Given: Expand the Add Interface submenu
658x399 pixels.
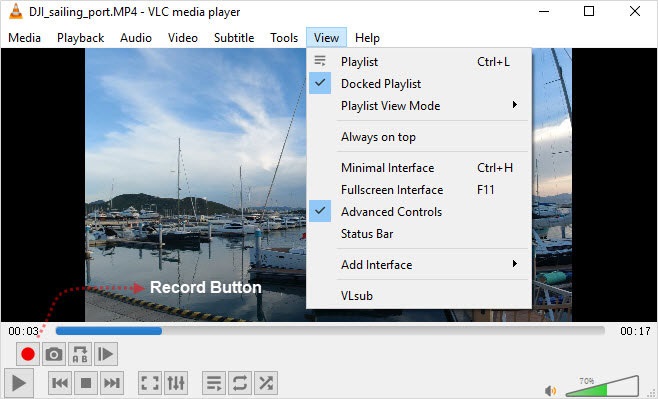Looking at the screenshot, I should pos(419,265).
